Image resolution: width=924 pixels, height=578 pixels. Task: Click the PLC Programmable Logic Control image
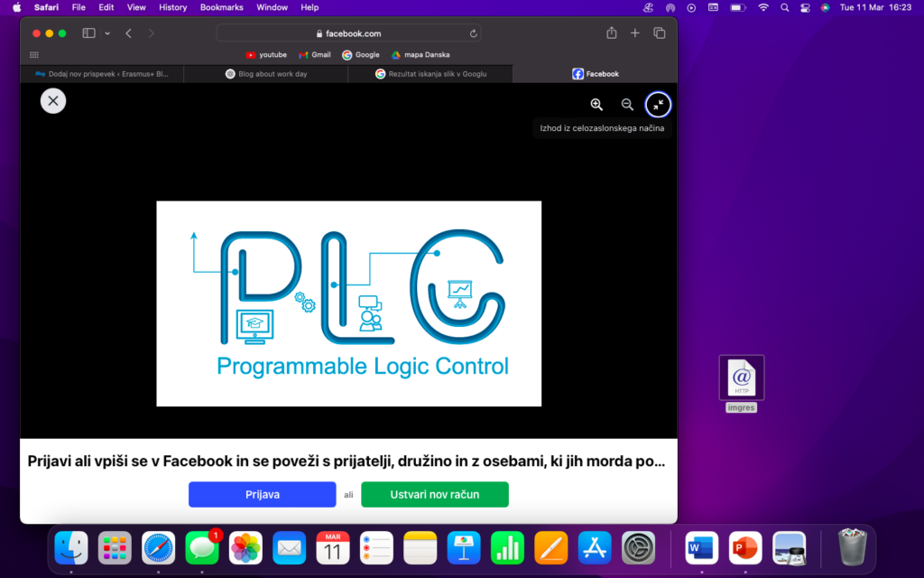(348, 303)
